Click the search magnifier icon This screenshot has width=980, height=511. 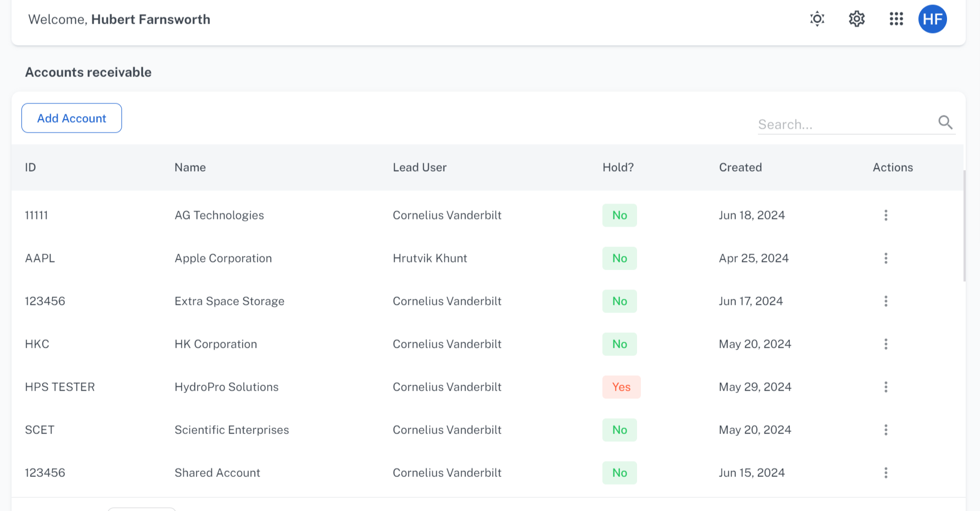click(945, 122)
